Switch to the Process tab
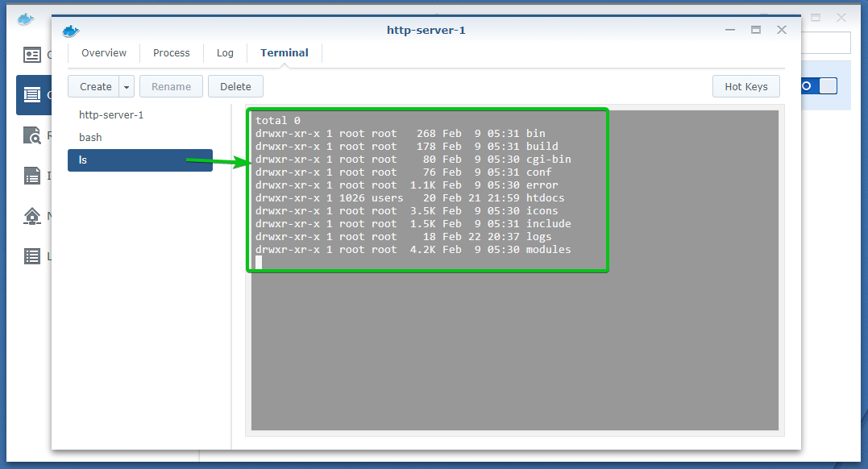 point(171,52)
